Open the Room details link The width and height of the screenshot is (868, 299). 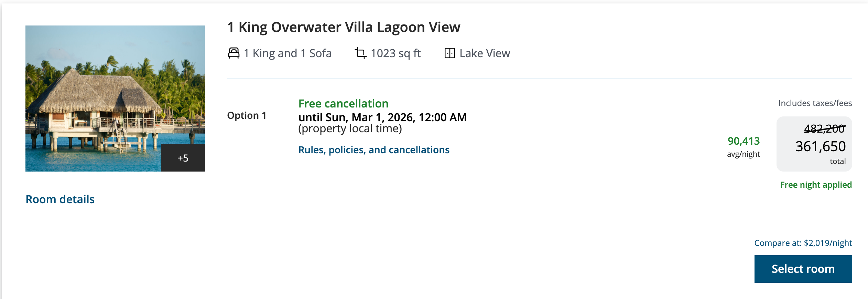60,199
